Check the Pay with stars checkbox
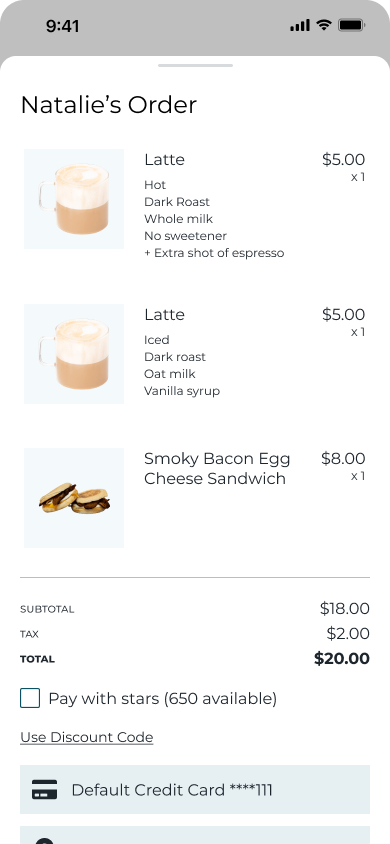The height and width of the screenshot is (844, 390). tap(30, 698)
